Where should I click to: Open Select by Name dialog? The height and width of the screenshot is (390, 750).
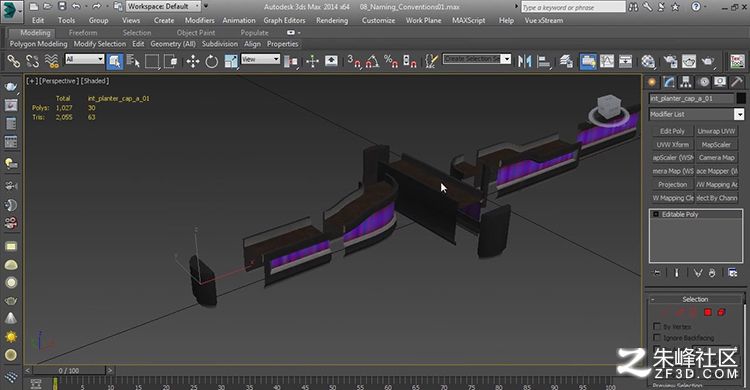pyautogui.click(x=133, y=61)
